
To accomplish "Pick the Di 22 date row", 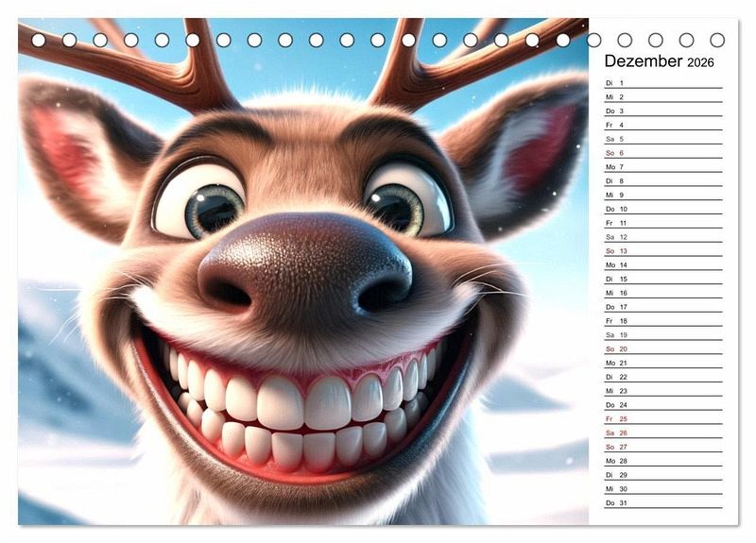I will [x=662, y=377].
